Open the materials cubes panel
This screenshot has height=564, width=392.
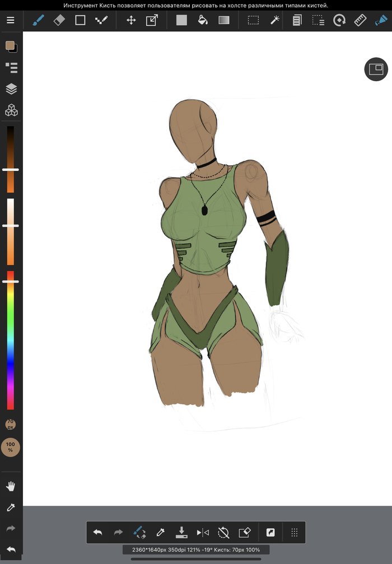coord(11,110)
